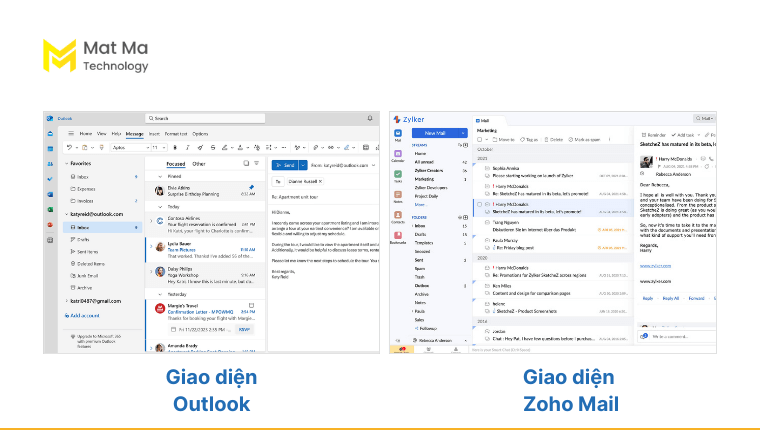
Task: Open Calendar app in Zoho sidebar
Action: (x=397, y=155)
